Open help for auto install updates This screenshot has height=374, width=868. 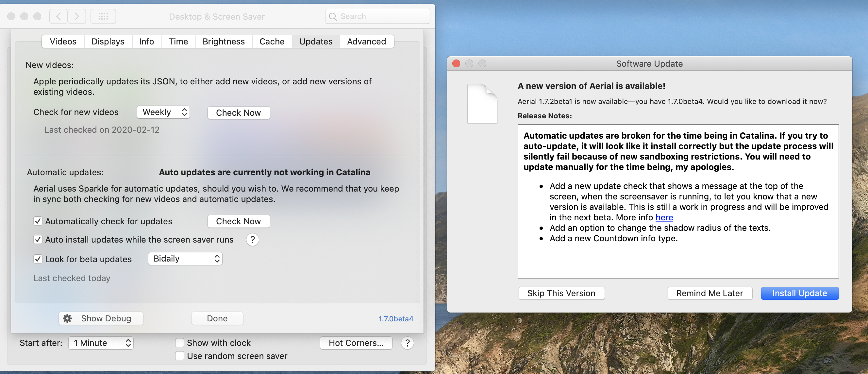pyautogui.click(x=252, y=240)
